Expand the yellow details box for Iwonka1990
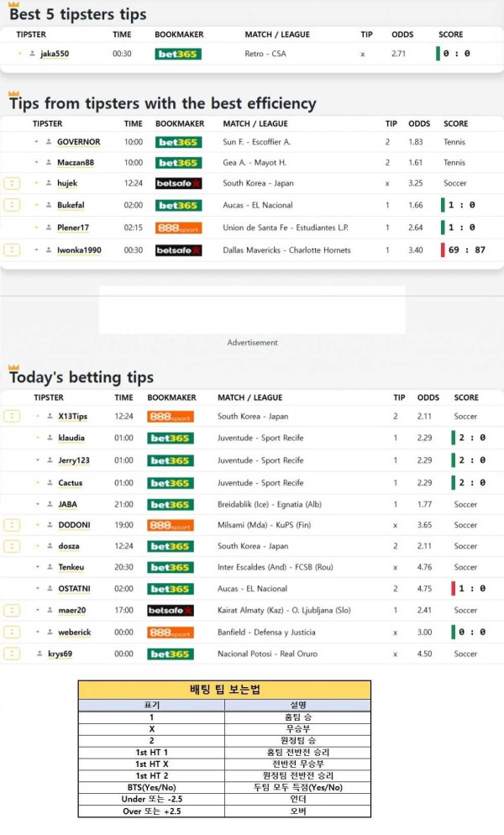504x835 pixels. 12,249
